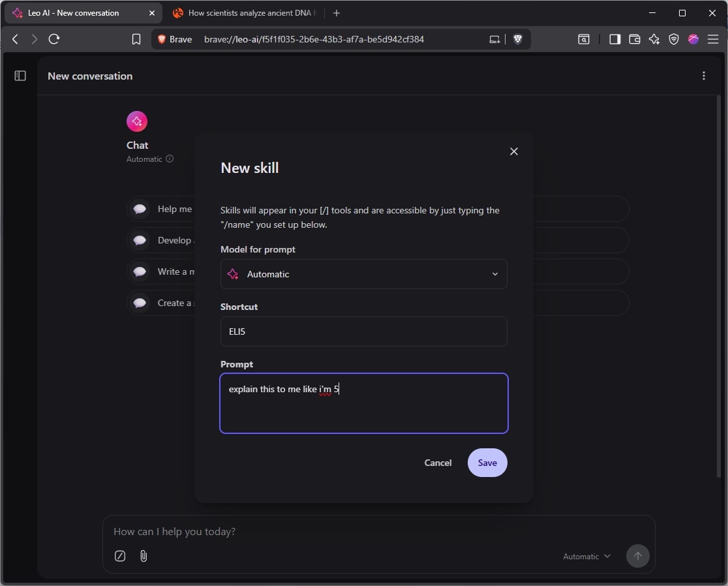Click the Brave Rewards icon
Viewport: 728px width, 586px height.
click(x=693, y=39)
